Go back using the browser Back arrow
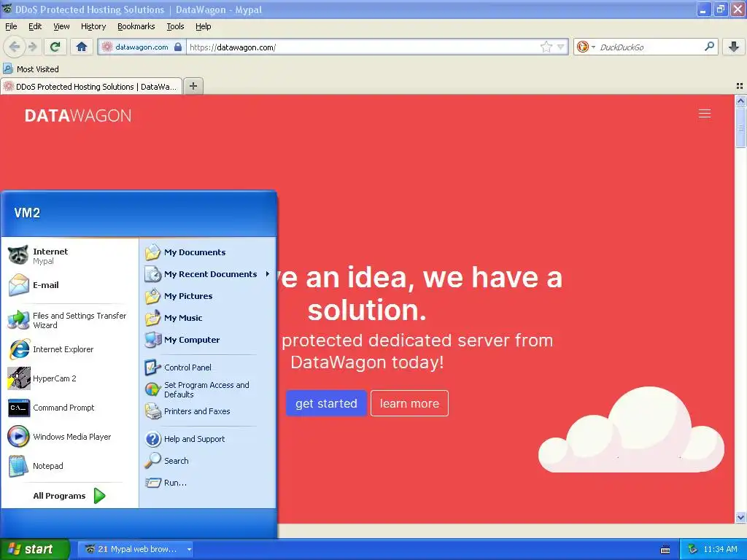The width and height of the screenshot is (747, 560). pyautogui.click(x=15, y=47)
